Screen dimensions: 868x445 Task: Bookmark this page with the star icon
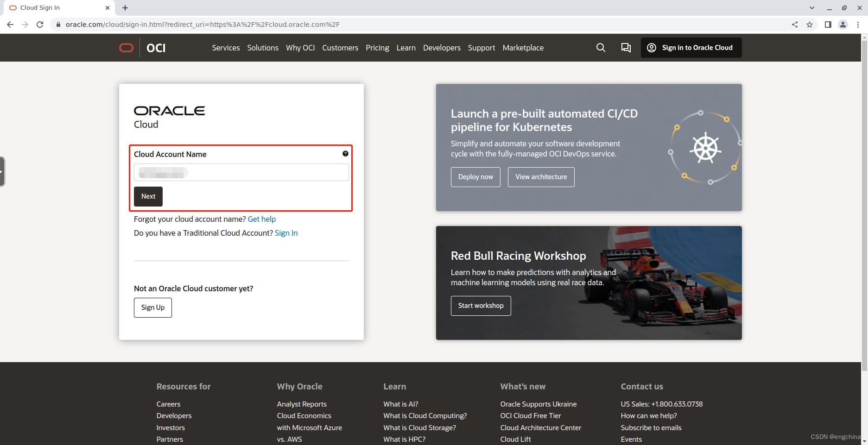810,25
